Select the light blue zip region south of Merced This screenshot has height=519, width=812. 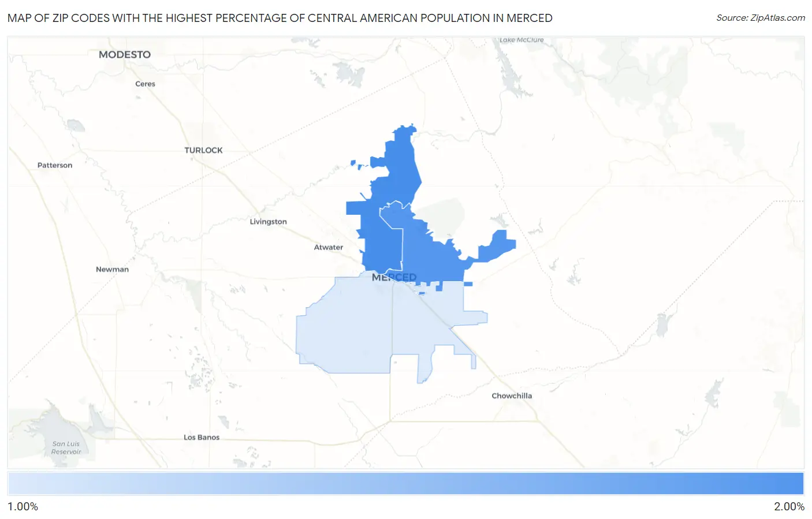(358, 323)
